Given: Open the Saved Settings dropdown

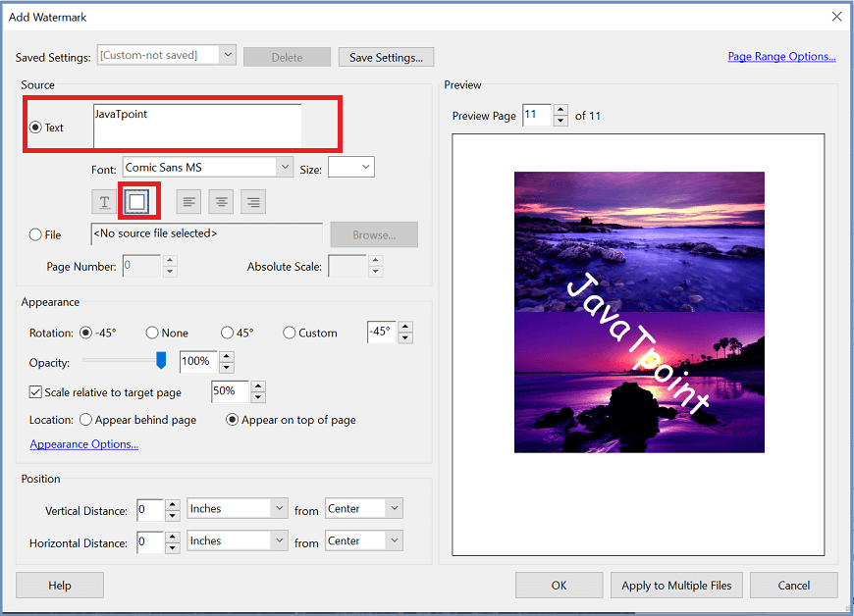Looking at the screenshot, I should (228, 55).
